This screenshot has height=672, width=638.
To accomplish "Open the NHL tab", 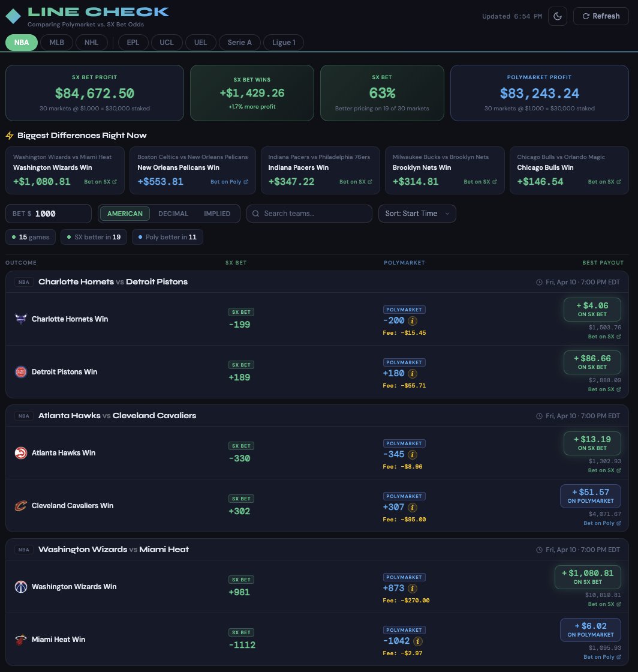I will pyautogui.click(x=91, y=43).
